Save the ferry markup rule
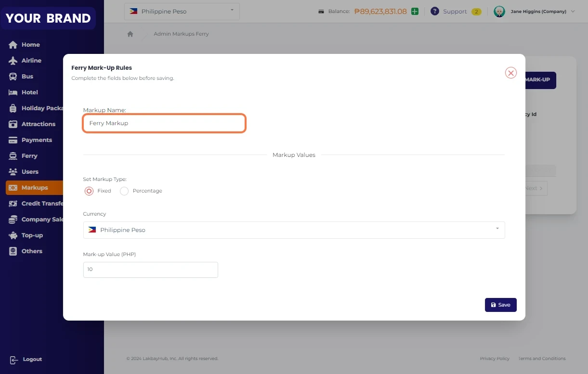Viewport: 588px width, 374px height. pyautogui.click(x=500, y=305)
